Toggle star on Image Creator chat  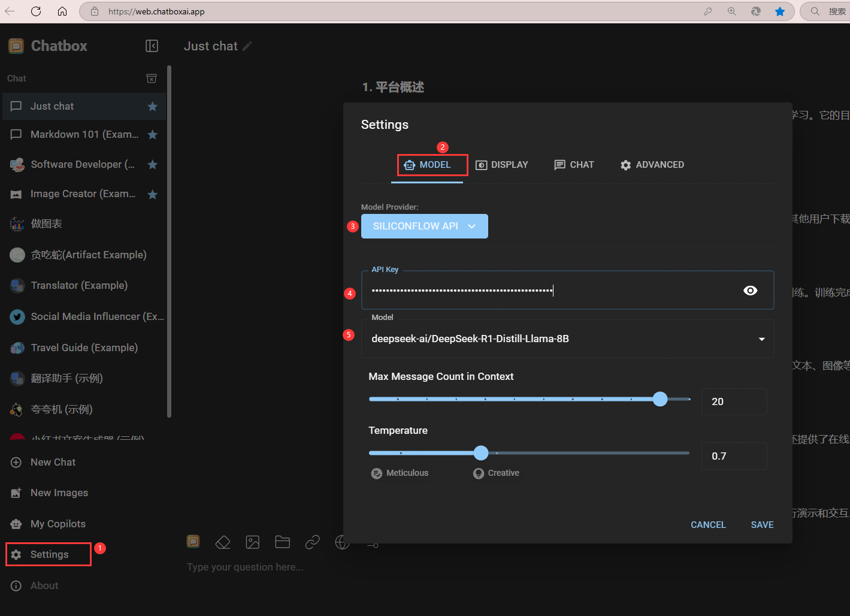(153, 194)
